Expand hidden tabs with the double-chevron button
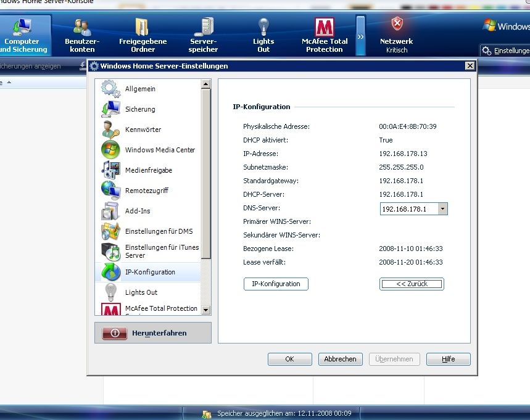This screenshot has width=530, height=420. 361,36
